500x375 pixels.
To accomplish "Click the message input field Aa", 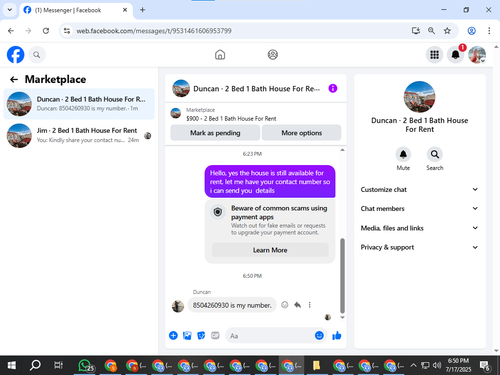I will (269, 336).
